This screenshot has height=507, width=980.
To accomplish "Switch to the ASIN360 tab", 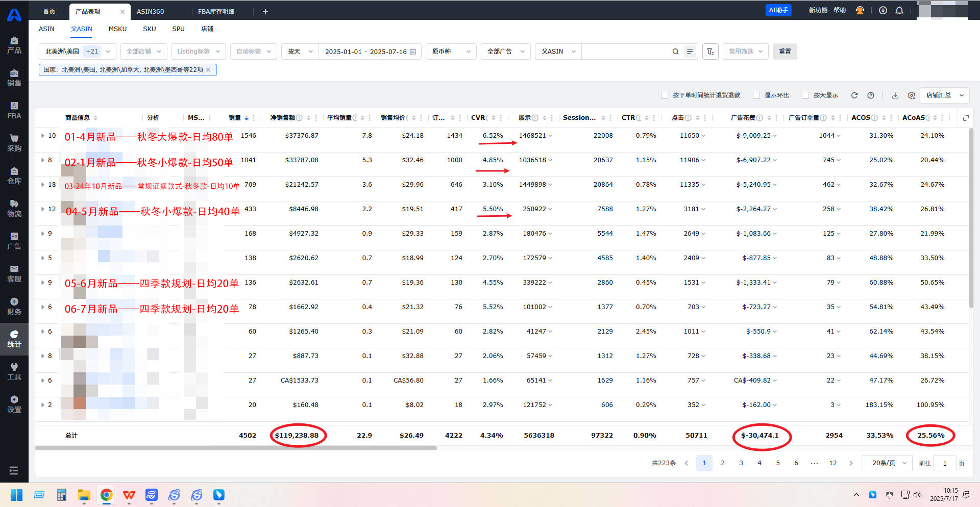I will [x=150, y=11].
